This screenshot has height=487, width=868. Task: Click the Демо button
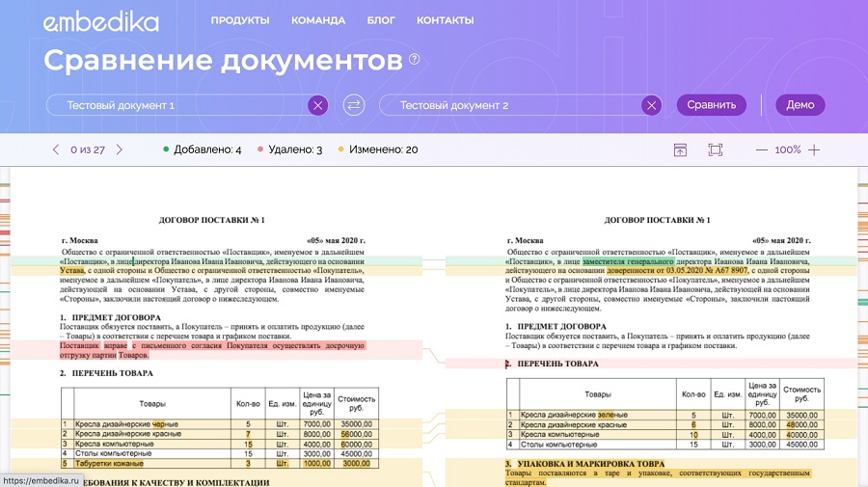click(x=800, y=105)
